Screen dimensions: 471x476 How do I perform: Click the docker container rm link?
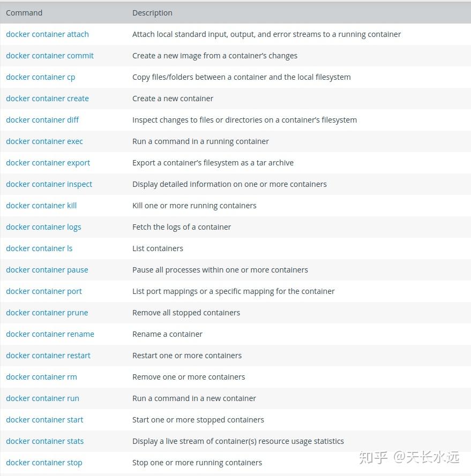42,377
